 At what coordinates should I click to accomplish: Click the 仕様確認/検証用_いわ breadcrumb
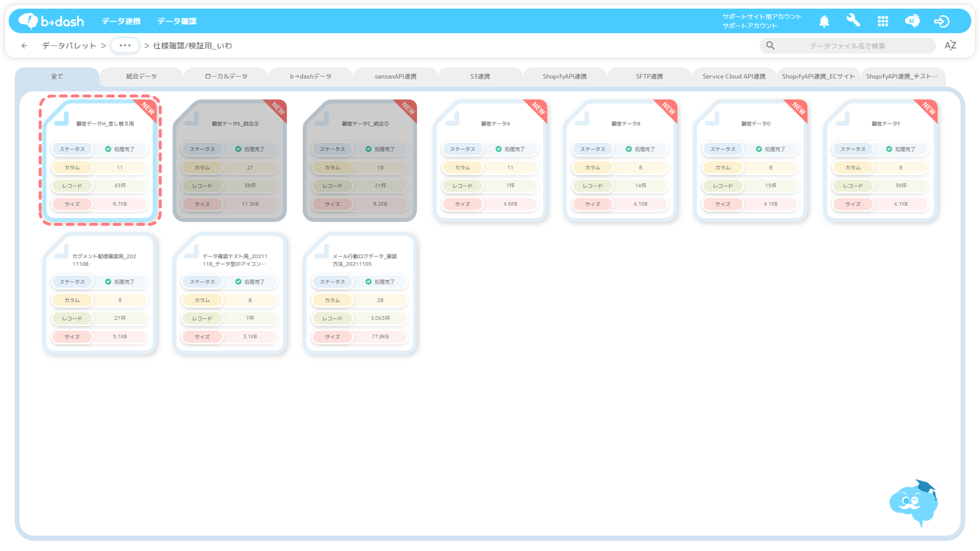[x=193, y=46]
